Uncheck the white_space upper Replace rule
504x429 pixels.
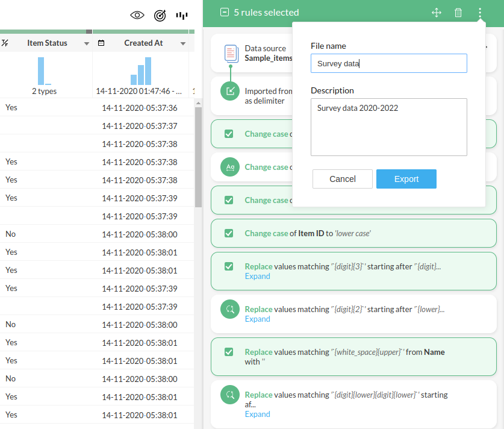coord(229,352)
